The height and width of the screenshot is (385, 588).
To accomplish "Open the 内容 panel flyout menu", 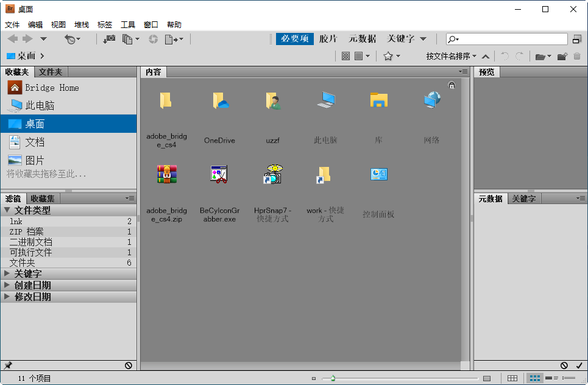I will click(464, 72).
